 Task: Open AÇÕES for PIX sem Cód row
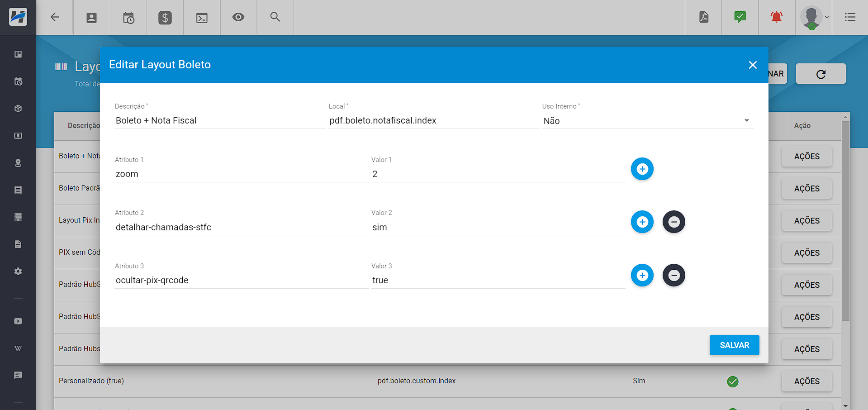806,253
